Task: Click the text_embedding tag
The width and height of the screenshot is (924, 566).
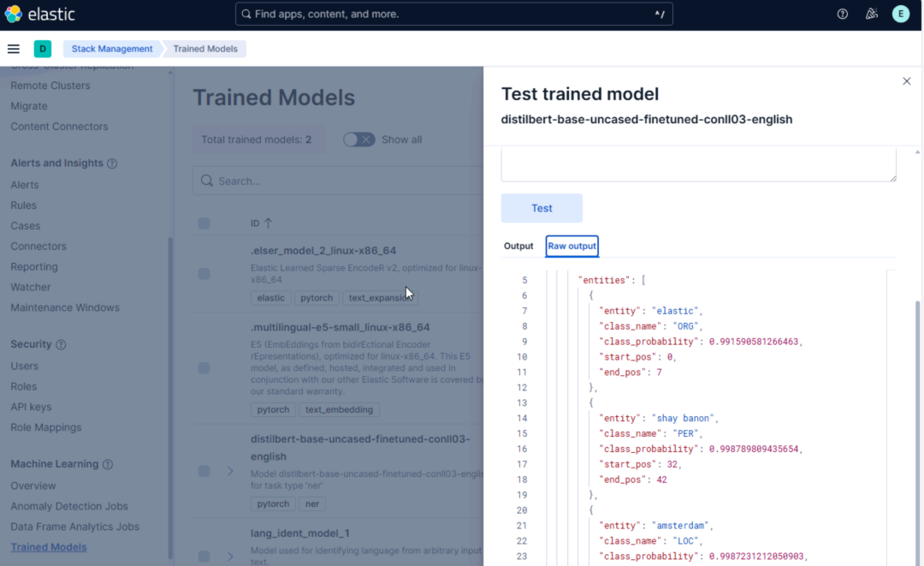Action: click(x=339, y=410)
